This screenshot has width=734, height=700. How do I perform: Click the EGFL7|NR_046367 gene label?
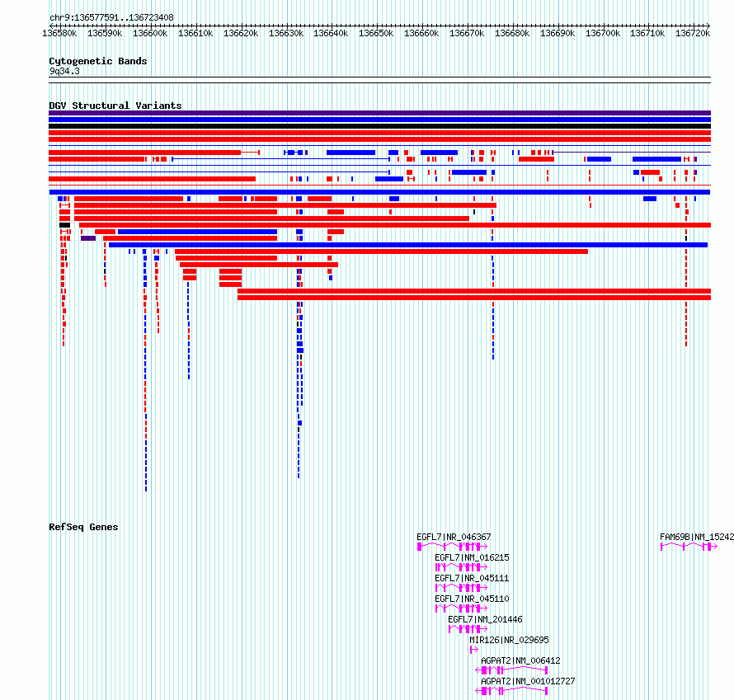454,537
